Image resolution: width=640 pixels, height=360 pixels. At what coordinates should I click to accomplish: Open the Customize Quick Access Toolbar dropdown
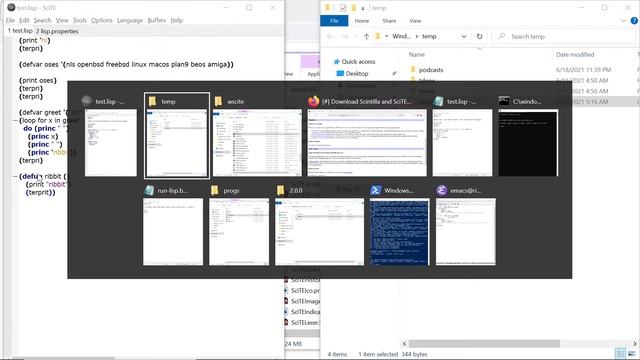tap(362, 8)
